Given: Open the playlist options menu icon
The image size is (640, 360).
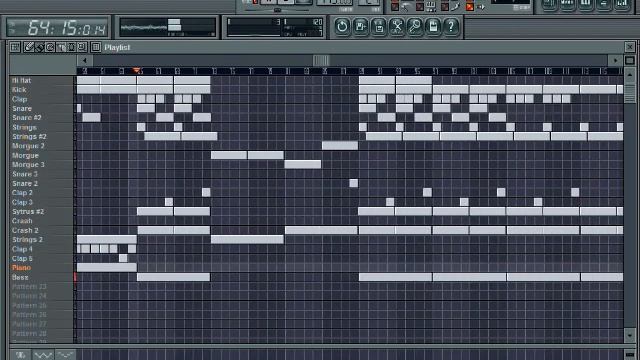Looking at the screenshot, I should (x=15, y=47).
